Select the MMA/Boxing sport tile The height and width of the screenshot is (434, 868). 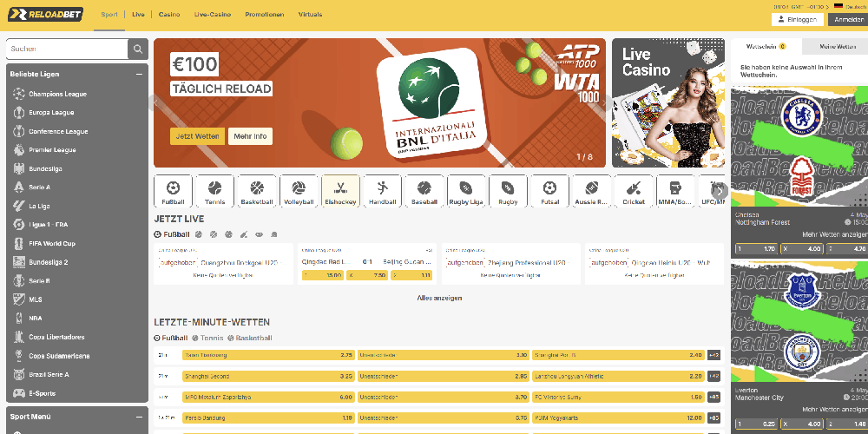click(676, 192)
